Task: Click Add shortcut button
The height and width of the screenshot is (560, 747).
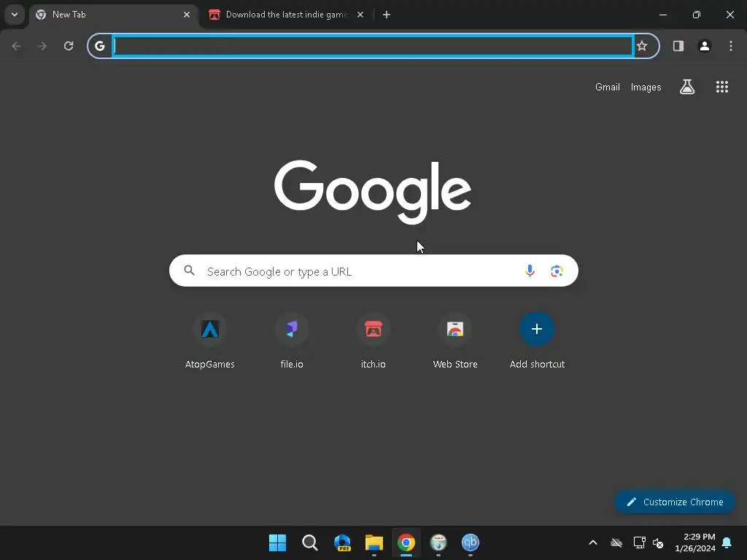Action: pyautogui.click(x=537, y=341)
